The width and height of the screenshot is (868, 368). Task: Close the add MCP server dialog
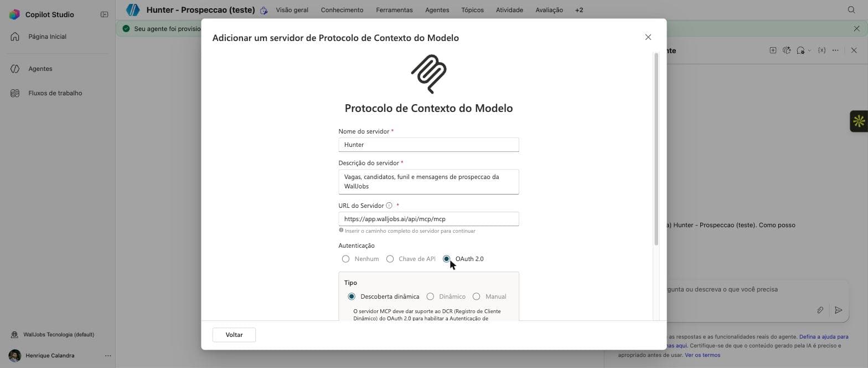[648, 37]
